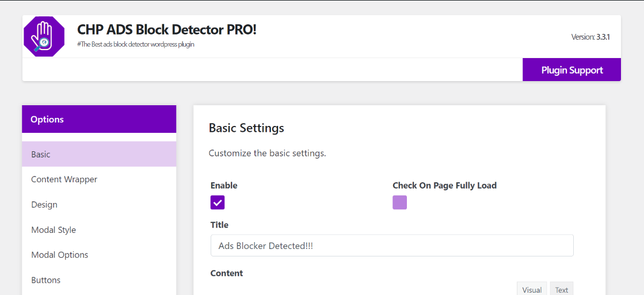Click the CHP ADS Block Detector PRO! heading
The image size is (644, 295).
click(167, 29)
